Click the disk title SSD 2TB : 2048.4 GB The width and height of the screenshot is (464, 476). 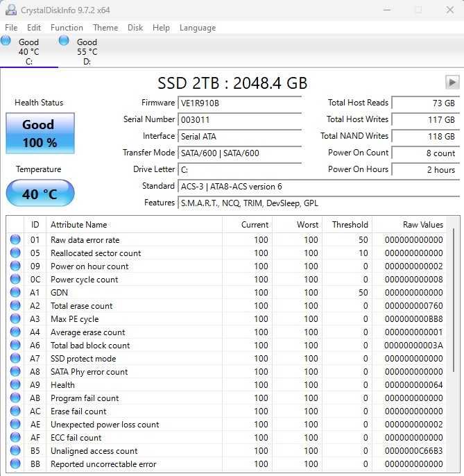tap(232, 83)
